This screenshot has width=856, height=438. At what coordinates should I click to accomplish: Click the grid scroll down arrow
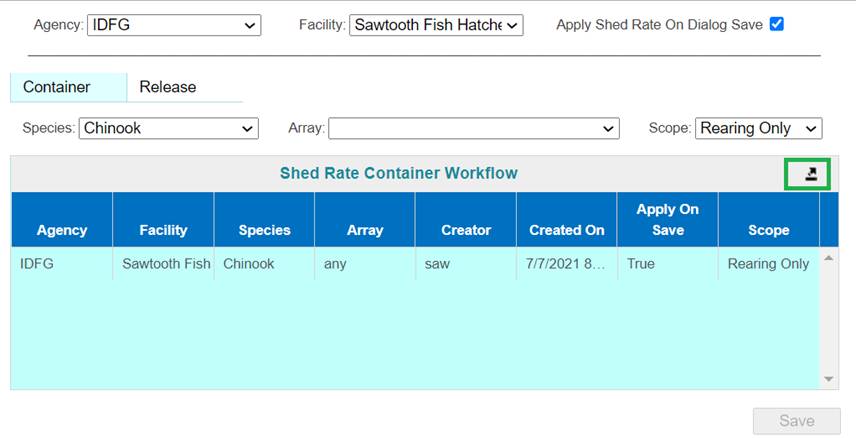[x=828, y=379]
